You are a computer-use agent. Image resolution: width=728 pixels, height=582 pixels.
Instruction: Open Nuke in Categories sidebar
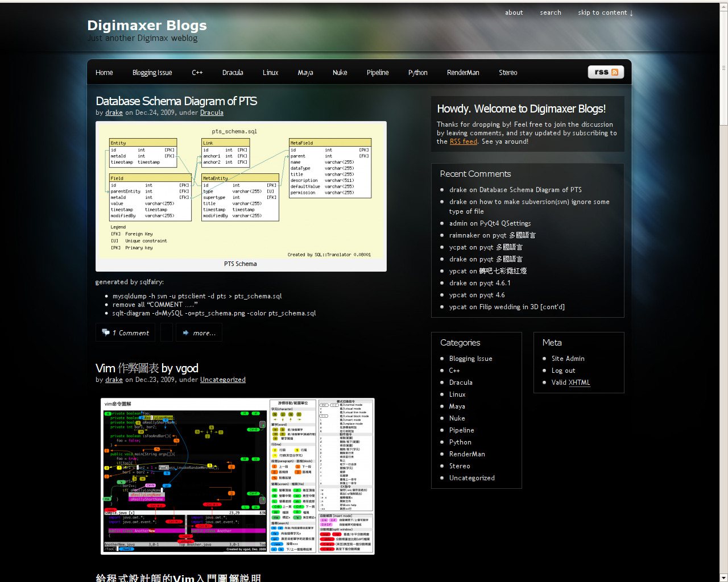point(457,418)
